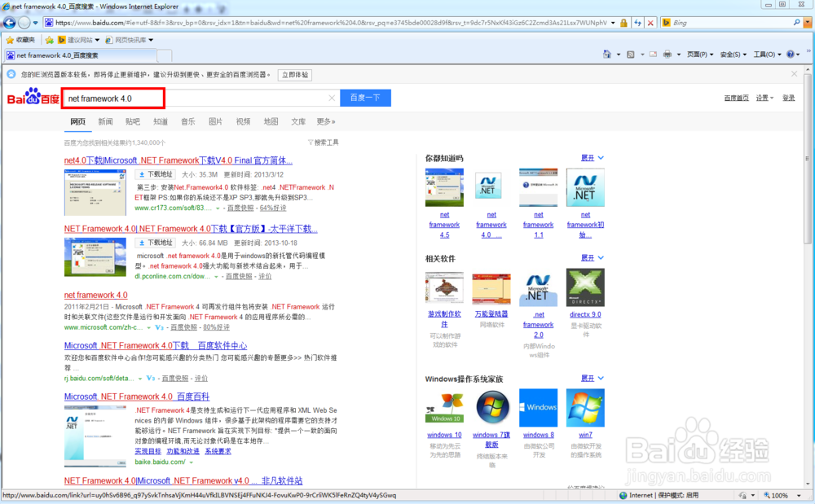Screen dimensions: 815x504
Task: Click the 登录 login link
Action: 788,98
